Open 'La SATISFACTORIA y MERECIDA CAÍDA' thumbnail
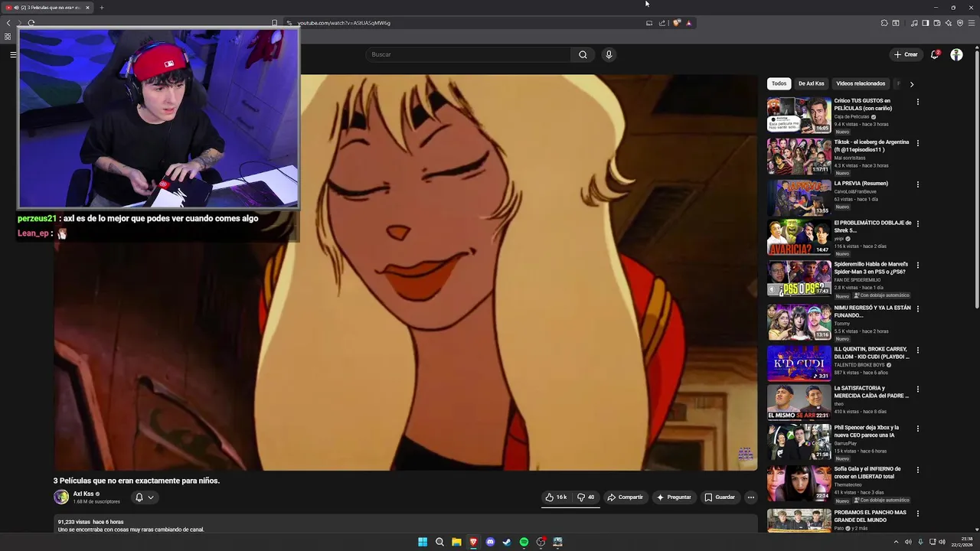980x551 pixels. point(799,402)
